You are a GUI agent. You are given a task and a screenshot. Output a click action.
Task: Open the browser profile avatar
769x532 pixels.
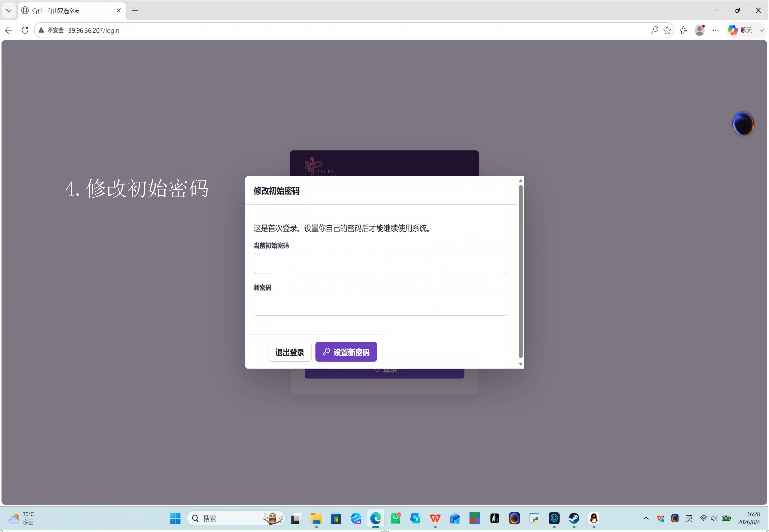coord(700,30)
